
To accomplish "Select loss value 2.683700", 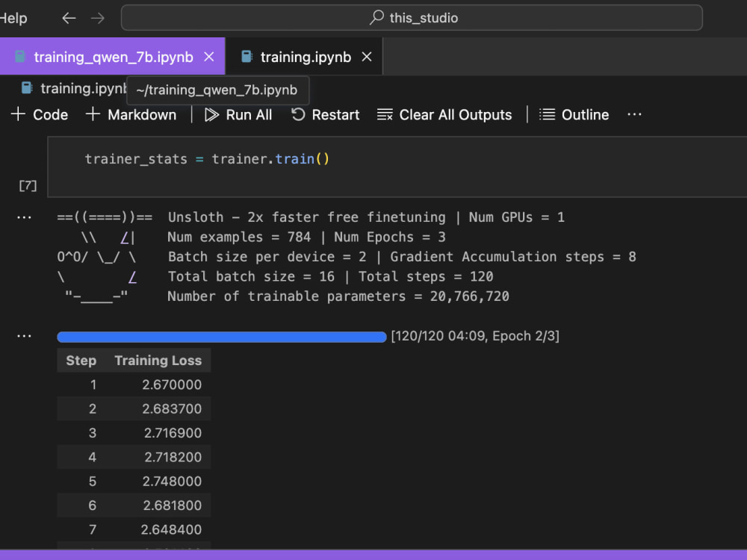I will pos(172,409).
